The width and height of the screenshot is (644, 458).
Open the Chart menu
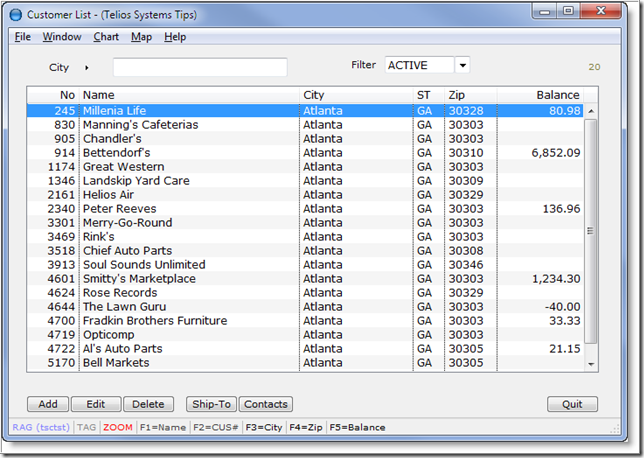[106, 37]
